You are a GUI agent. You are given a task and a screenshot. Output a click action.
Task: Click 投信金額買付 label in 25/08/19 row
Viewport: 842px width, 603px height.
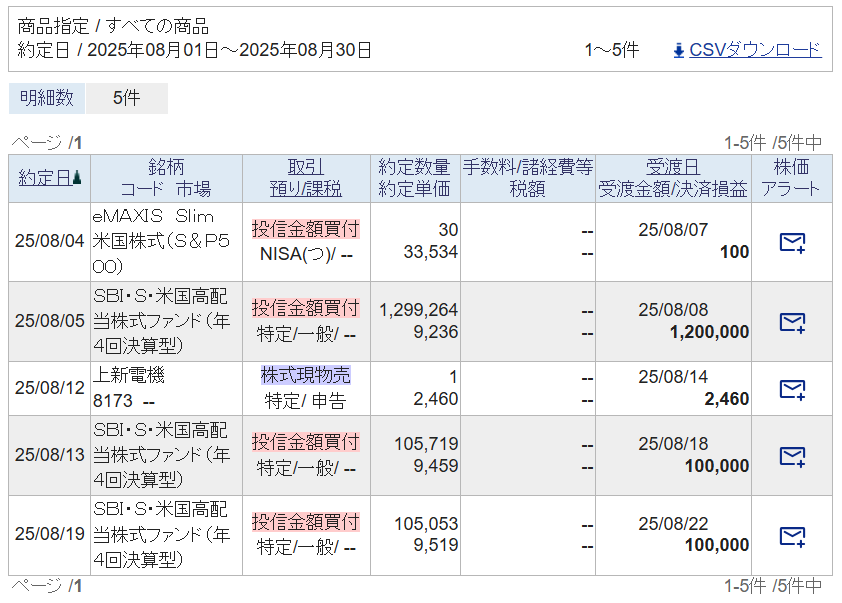click(306, 522)
